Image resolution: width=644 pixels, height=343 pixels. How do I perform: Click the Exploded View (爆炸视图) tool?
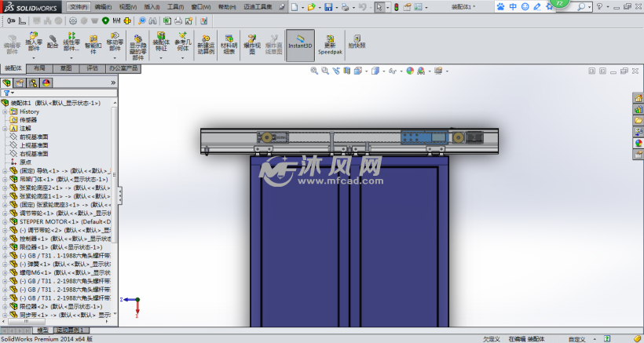252,44
